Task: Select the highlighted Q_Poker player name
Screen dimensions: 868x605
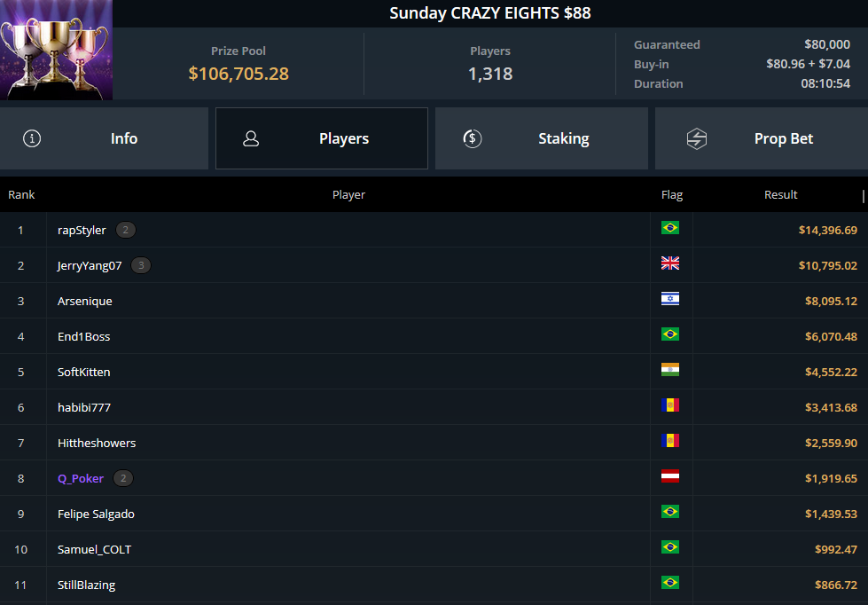Action: 81,479
